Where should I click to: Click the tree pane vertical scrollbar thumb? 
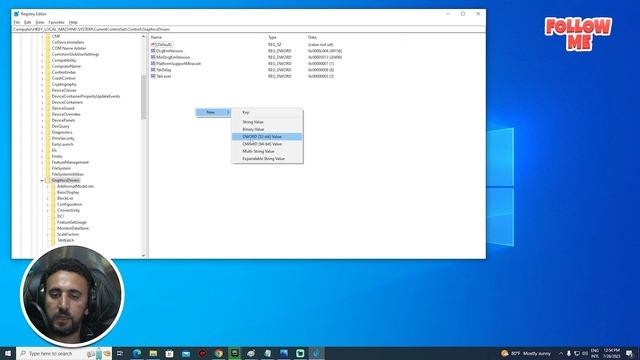click(143, 97)
